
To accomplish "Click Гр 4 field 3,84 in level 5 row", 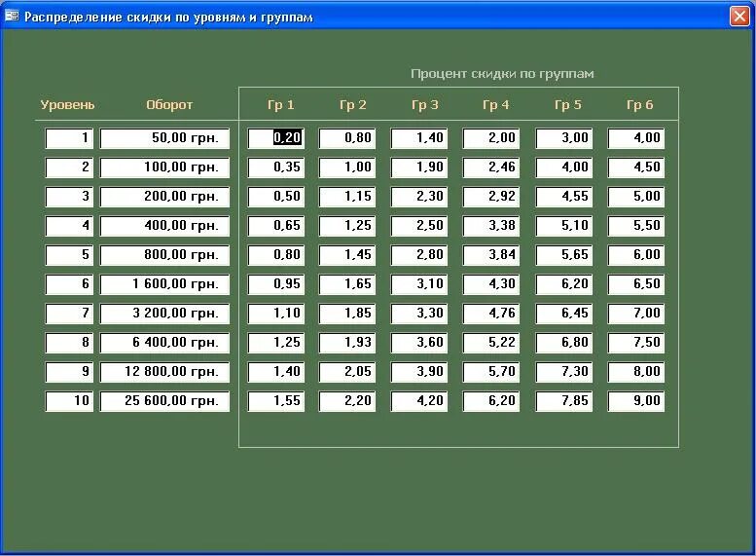I will [x=491, y=255].
